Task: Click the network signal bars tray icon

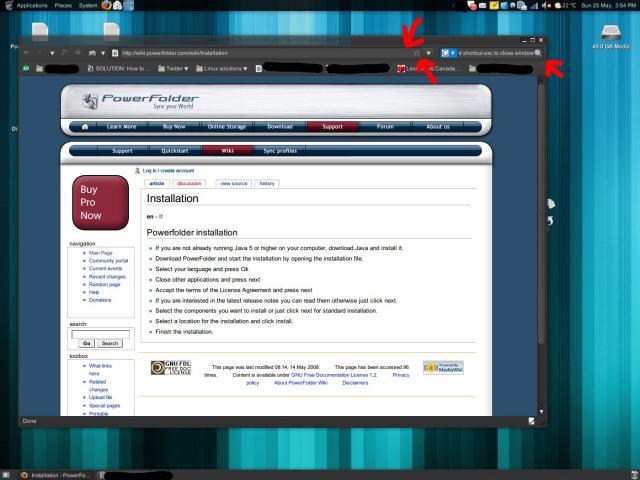Action: [534, 5]
